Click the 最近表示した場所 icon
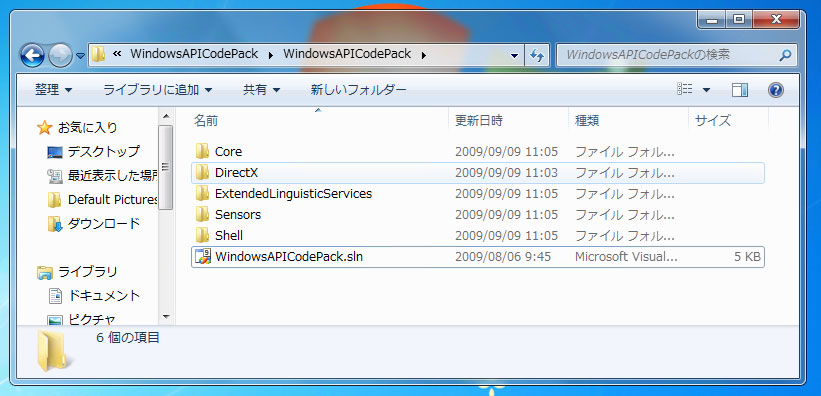The image size is (821, 396). 54,176
